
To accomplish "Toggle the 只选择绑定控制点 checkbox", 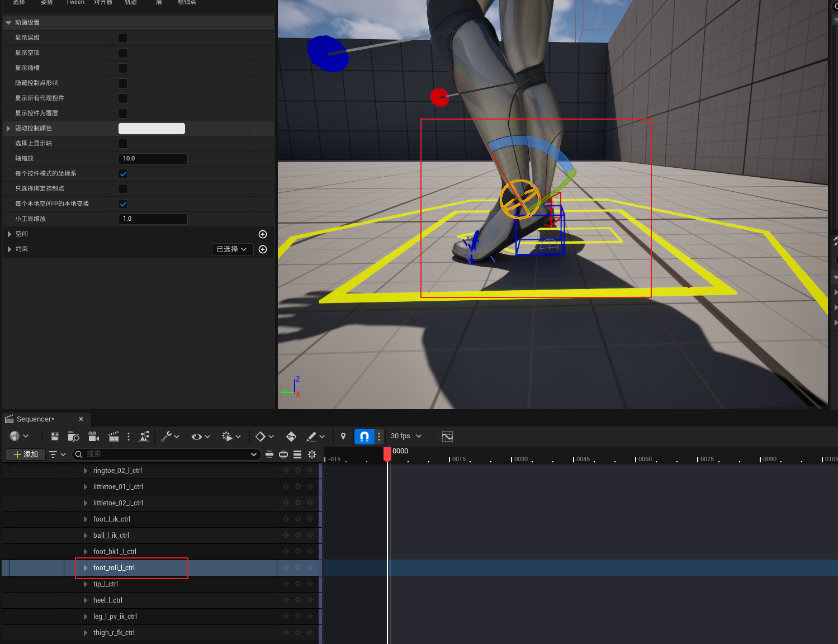I will (x=123, y=189).
